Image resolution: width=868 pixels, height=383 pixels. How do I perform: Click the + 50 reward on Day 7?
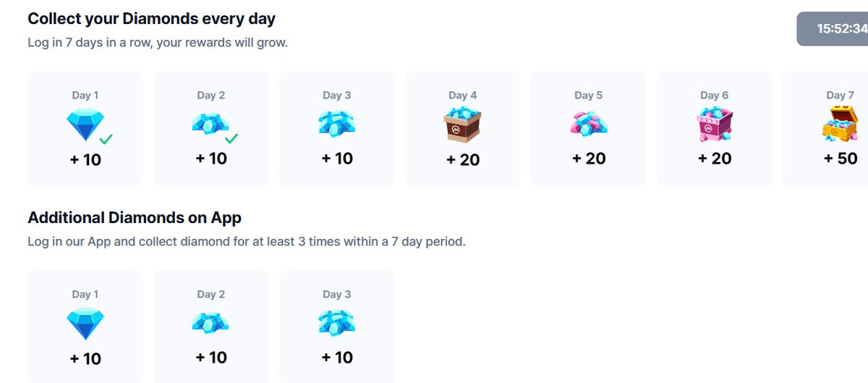coord(840,158)
